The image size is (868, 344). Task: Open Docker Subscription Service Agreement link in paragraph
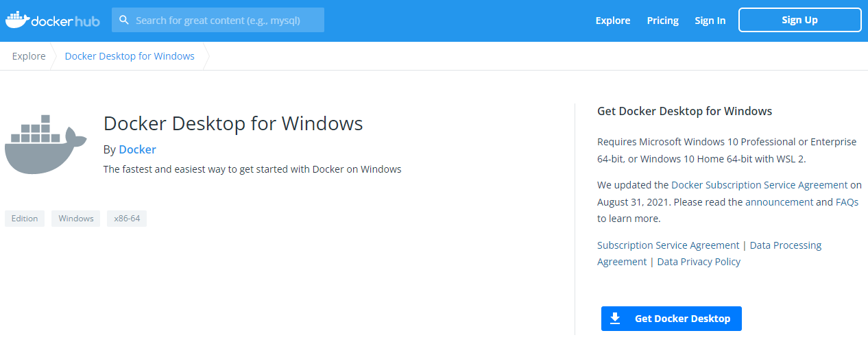click(760, 185)
